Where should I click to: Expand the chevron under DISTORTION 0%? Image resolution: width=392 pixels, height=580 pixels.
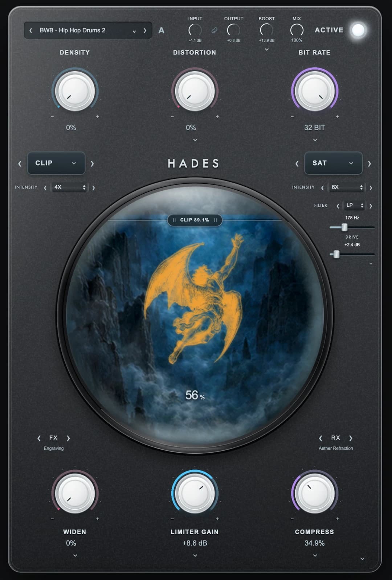tap(195, 140)
